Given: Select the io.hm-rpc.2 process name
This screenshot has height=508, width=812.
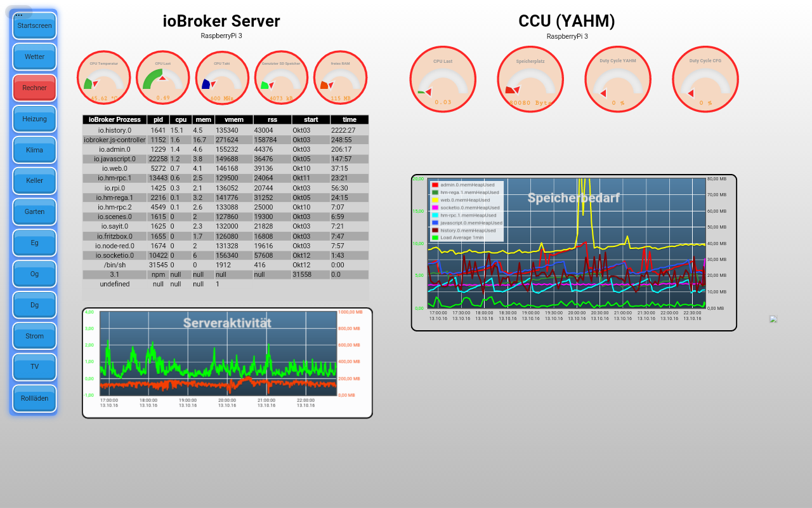Looking at the screenshot, I should [x=115, y=207].
